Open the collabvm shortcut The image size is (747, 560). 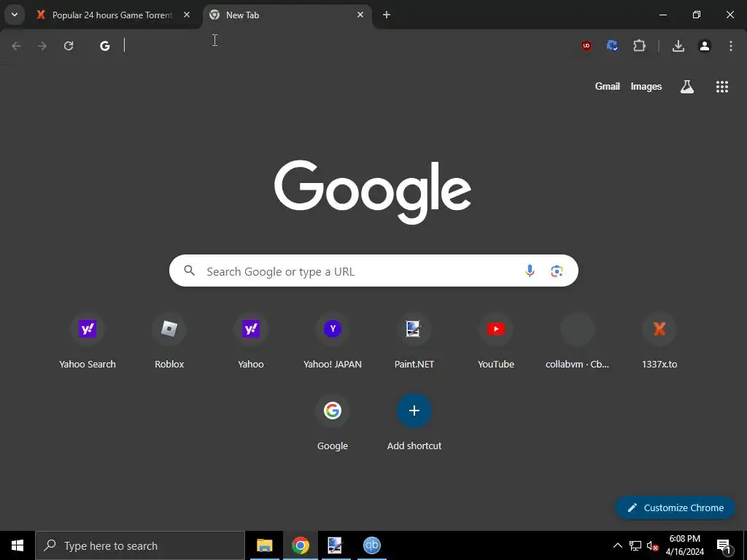[x=578, y=342]
